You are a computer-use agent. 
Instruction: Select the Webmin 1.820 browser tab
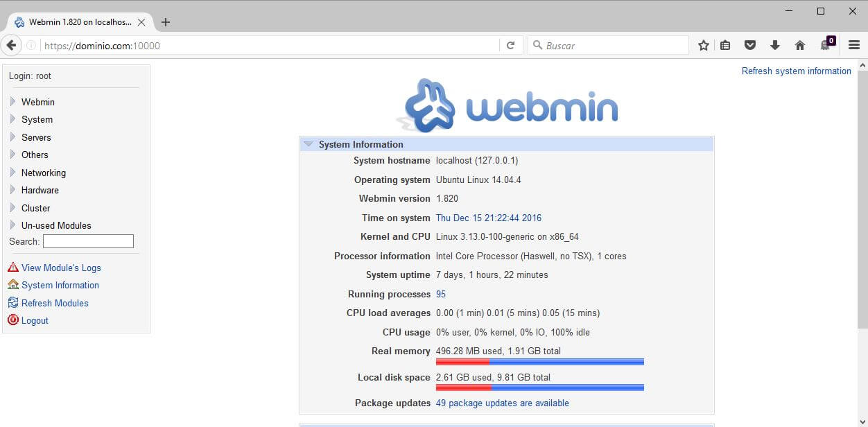tap(80, 22)
